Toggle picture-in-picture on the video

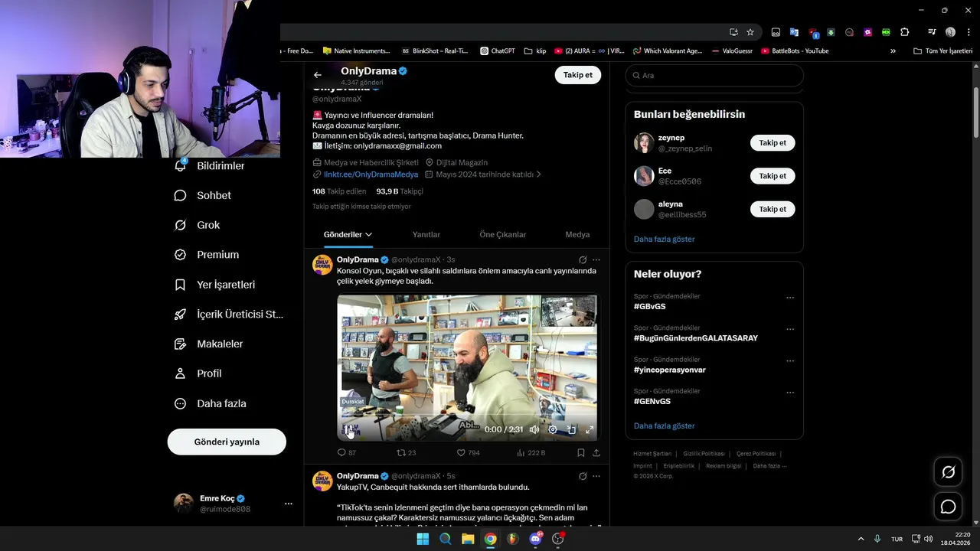(x=571, y=430)
